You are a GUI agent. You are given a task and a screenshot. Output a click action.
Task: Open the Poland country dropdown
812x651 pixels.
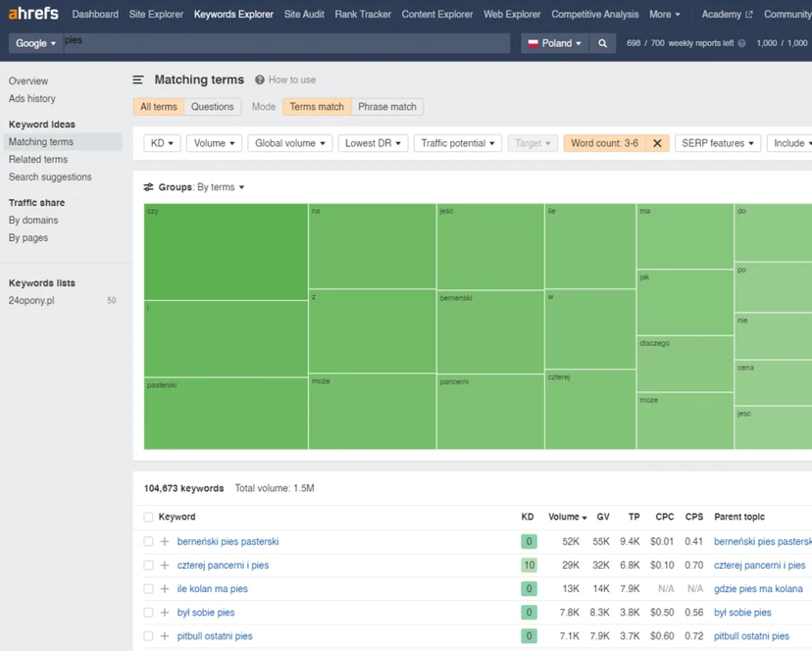click(555, 43)
